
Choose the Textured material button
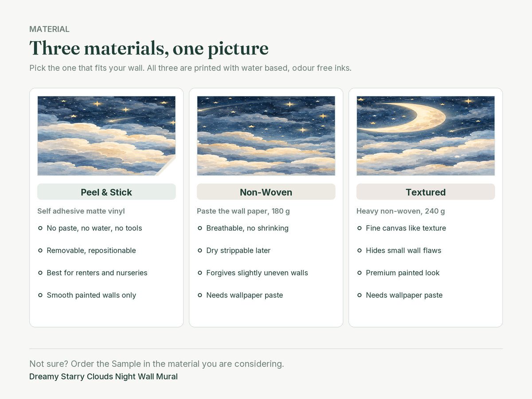pos(426,192)
